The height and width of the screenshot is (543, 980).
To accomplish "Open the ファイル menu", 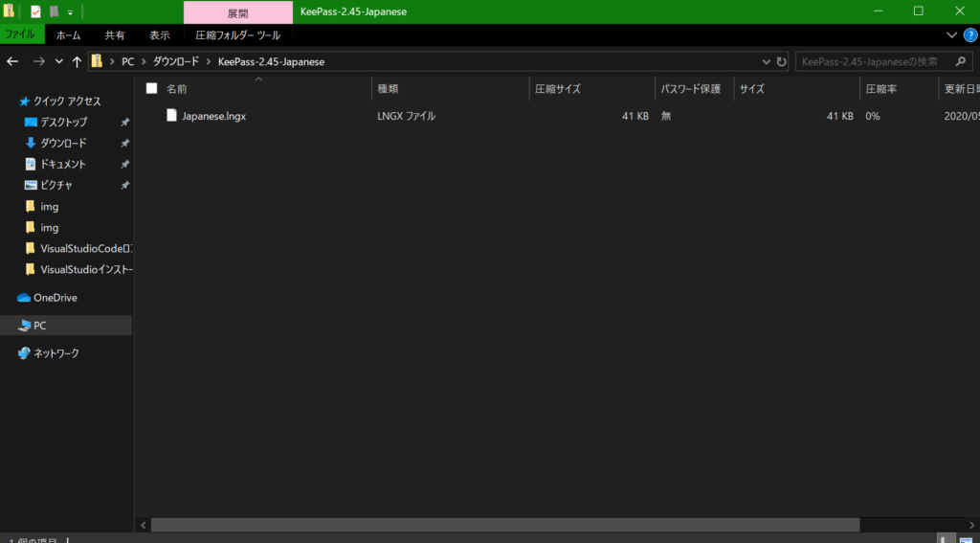I will click(x=21, y=35).
